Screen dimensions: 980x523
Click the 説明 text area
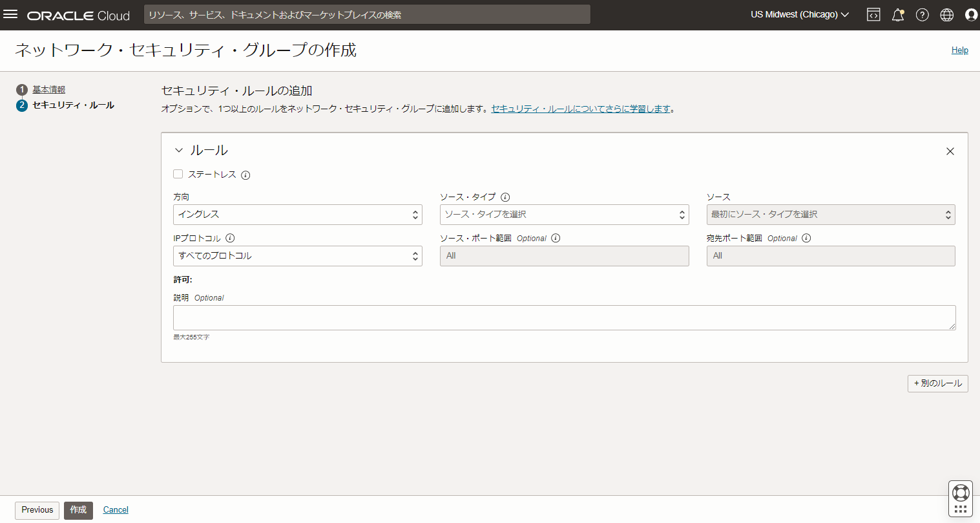tap(565, 318)
